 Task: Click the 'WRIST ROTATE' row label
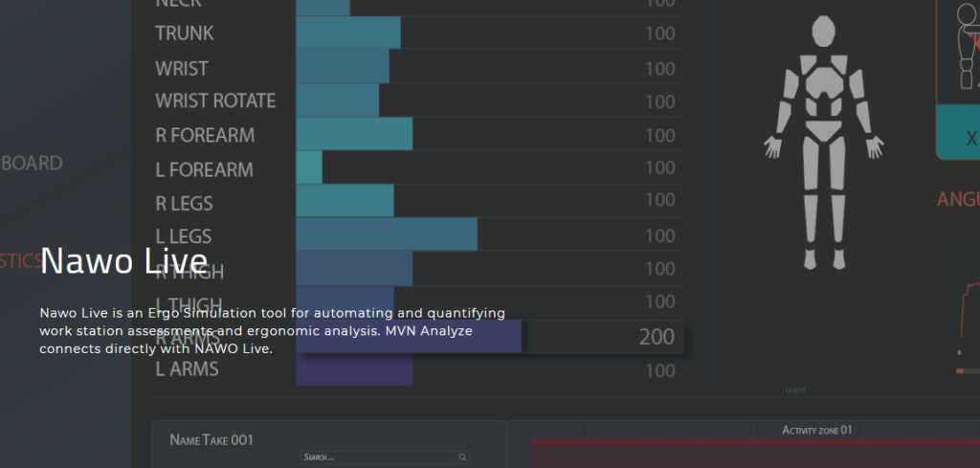coord(215,100)
